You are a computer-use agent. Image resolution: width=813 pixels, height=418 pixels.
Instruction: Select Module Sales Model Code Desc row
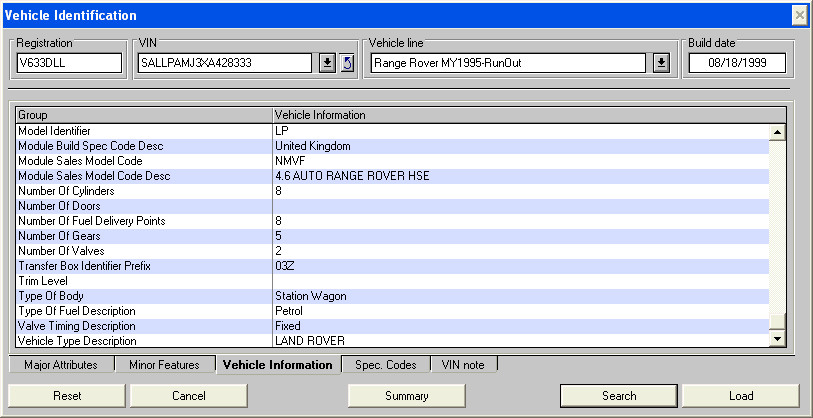pyautogui.click(x=393, y=176)
